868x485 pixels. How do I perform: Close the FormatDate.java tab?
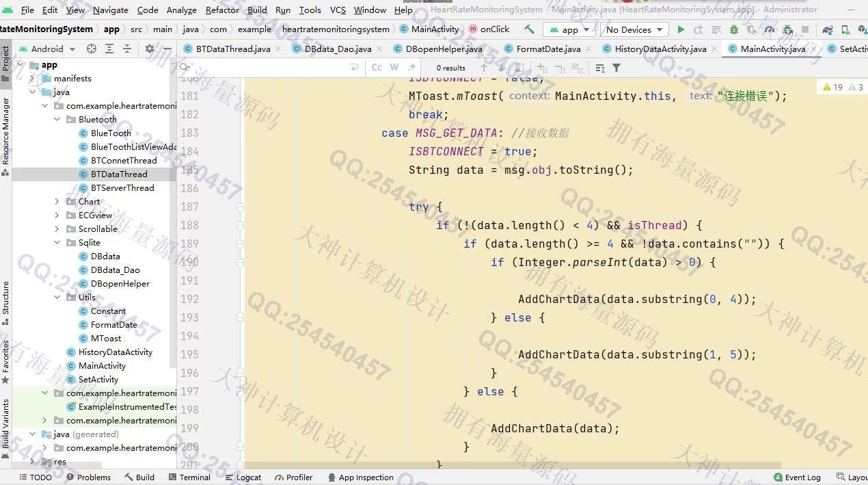pyautogui.click(x=590, y=49)
